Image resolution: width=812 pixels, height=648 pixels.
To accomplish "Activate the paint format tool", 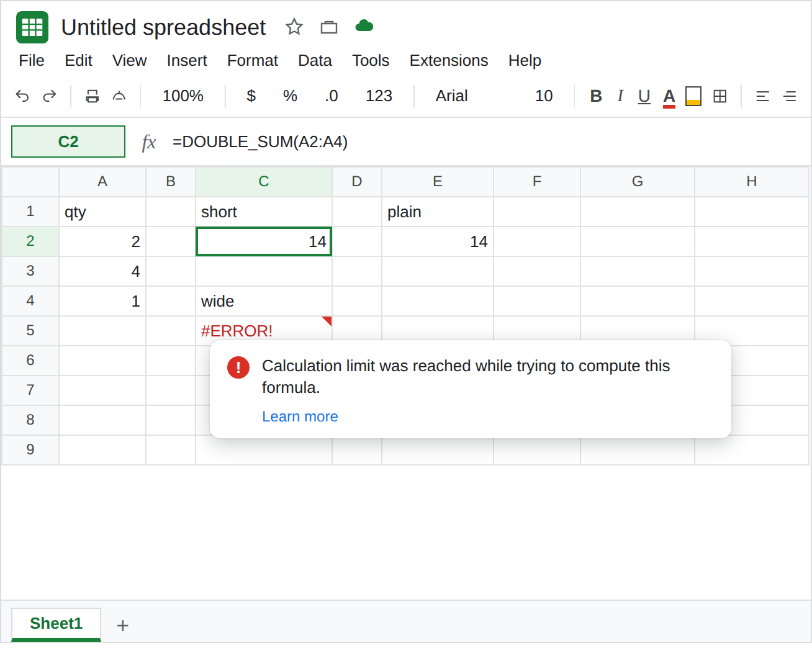I will tap(119, 96).
